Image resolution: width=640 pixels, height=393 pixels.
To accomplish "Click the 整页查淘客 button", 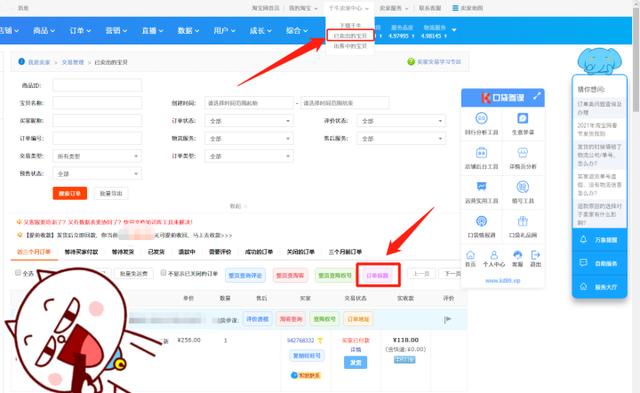I will (x=290, y=275).
